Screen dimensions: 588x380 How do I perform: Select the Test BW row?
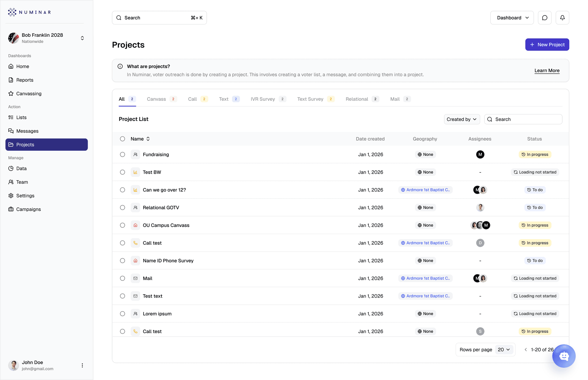(123, 172)
